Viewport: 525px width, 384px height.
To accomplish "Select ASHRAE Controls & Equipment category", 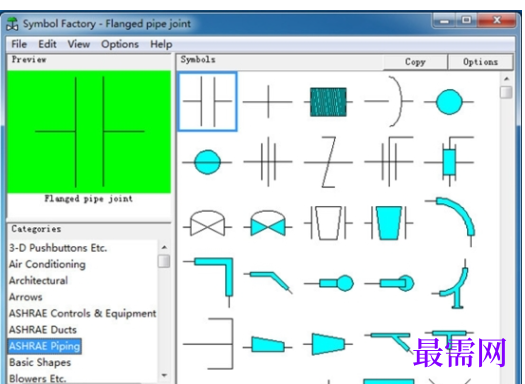I will (82, 313).
